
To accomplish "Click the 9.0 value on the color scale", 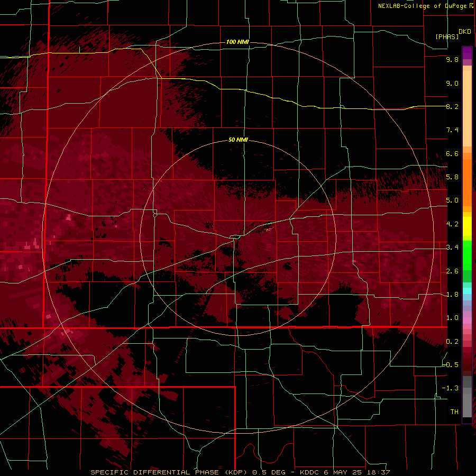I will (452, 83).
